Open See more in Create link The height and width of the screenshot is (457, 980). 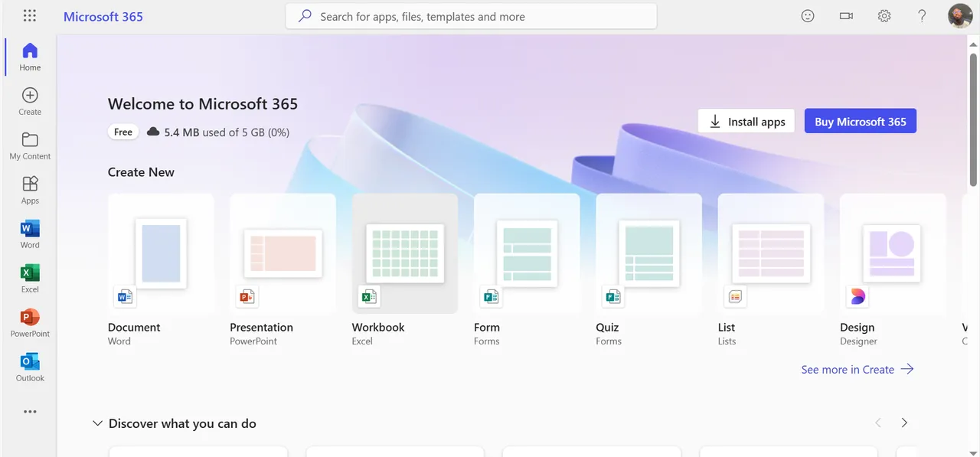tap(857, 369)
